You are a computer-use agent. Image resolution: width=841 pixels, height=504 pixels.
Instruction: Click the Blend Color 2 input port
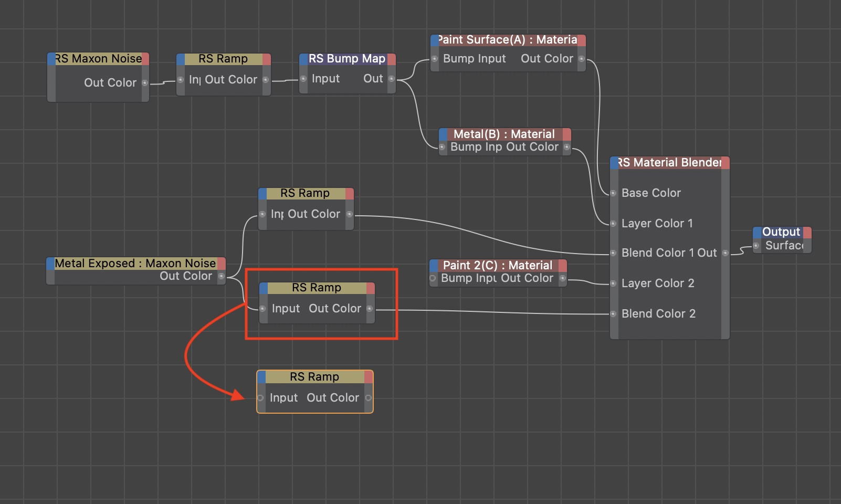[613, 314]
